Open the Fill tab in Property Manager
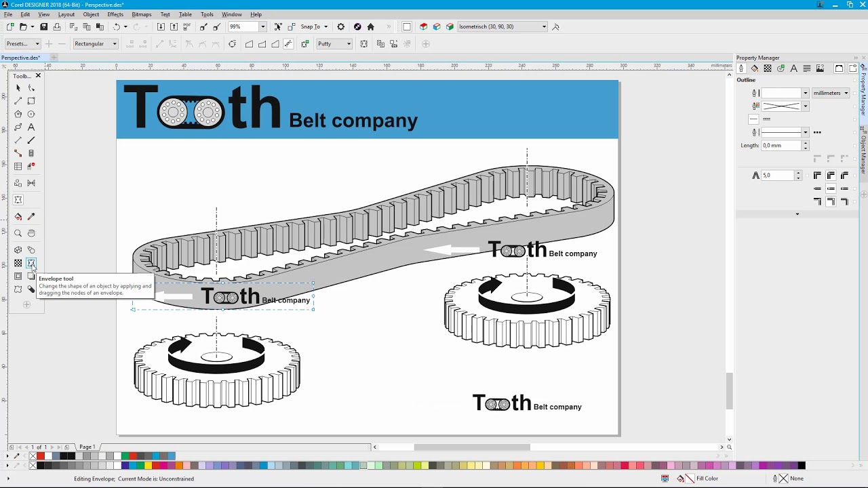This screenshot has width=868, height=488. point(755,68)
